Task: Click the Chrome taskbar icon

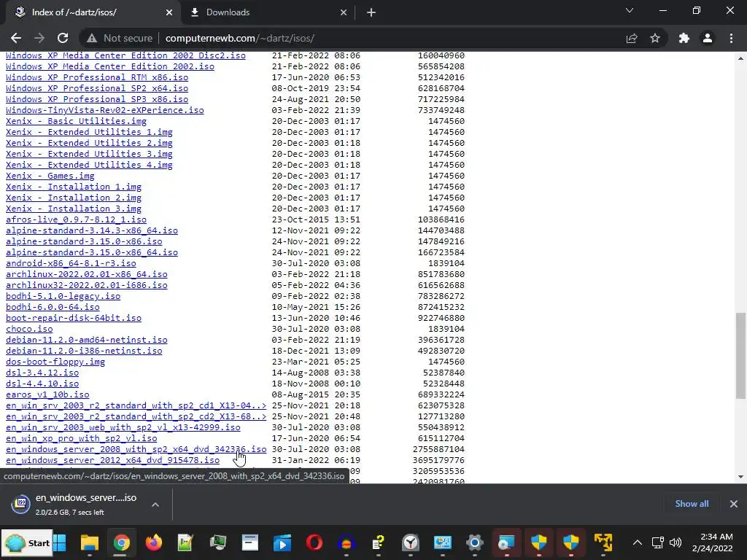Action: pos(122,542)
